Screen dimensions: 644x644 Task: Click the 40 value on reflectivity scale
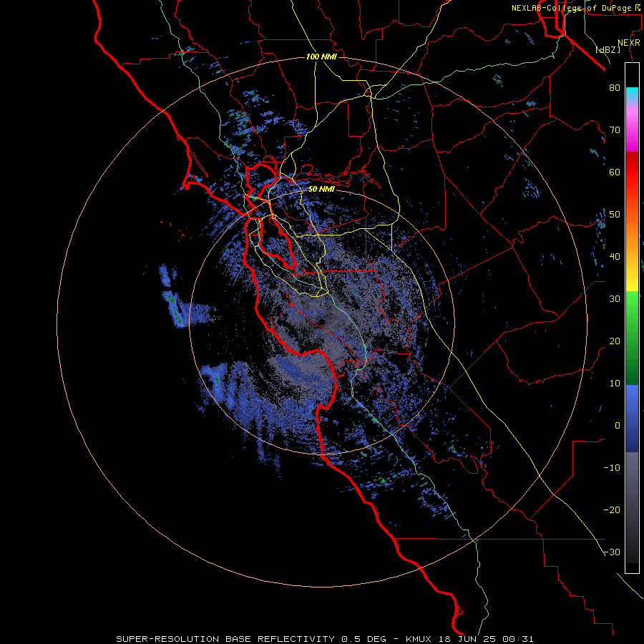615,257
